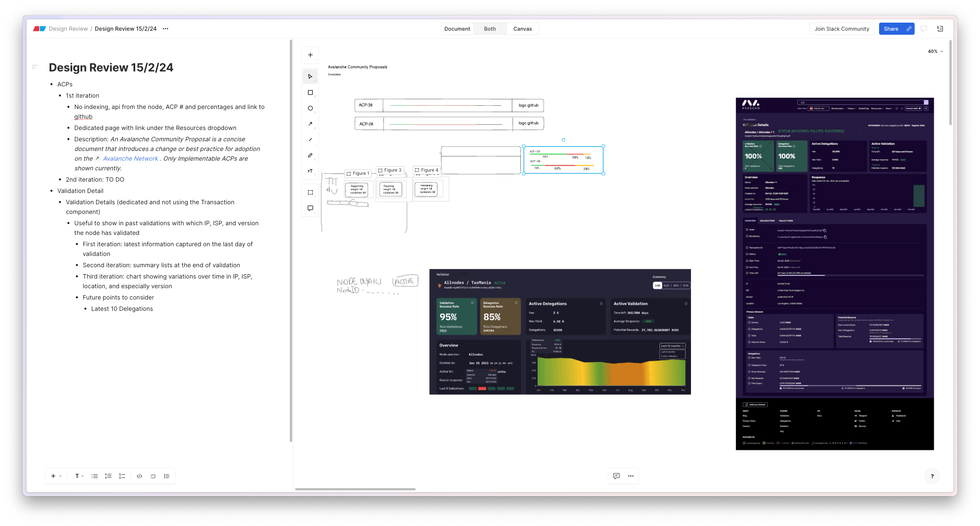Click the '1st iteration' bullet
The height and width of the screenshot is (526, 980).
point(82,96)
